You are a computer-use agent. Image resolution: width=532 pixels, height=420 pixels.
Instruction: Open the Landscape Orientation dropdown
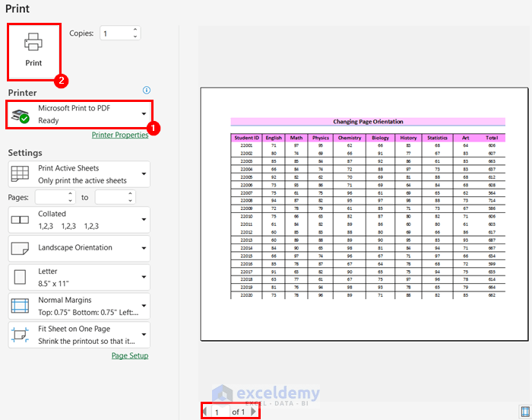[79, 248]
